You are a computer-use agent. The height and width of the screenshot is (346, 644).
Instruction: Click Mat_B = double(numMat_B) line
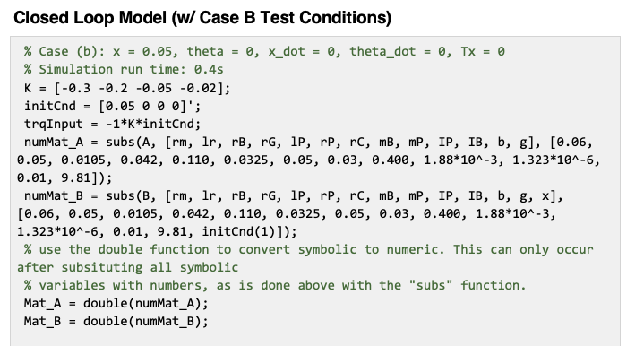click(x=116, y=321)
